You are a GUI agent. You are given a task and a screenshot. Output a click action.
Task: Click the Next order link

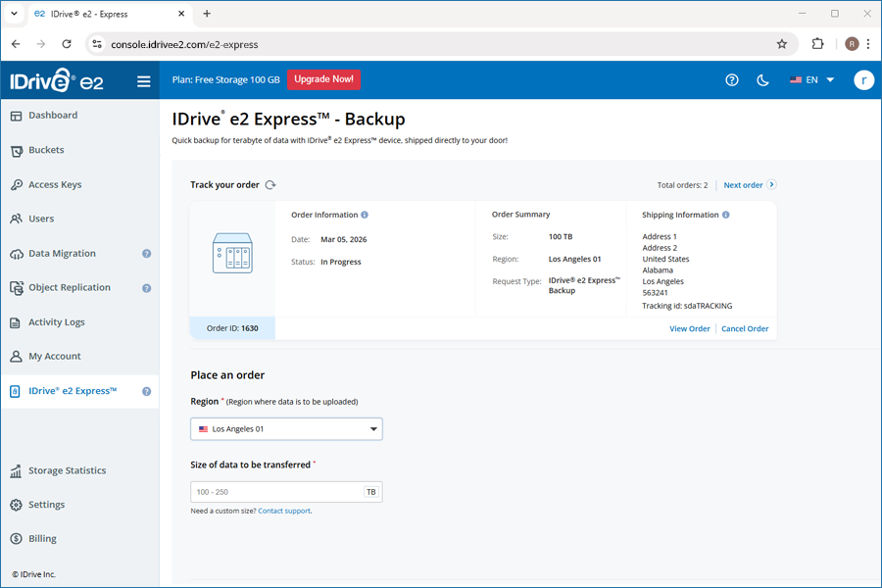click(743, 185)
